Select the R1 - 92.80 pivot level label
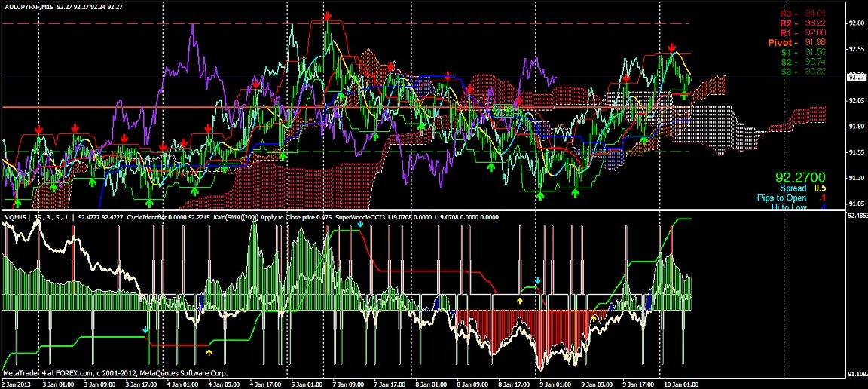Screen dimensions: 868x389 (802, 32)
